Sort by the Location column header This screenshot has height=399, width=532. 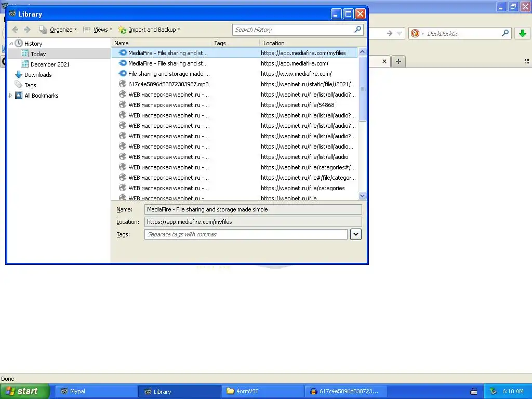point(312,43)
